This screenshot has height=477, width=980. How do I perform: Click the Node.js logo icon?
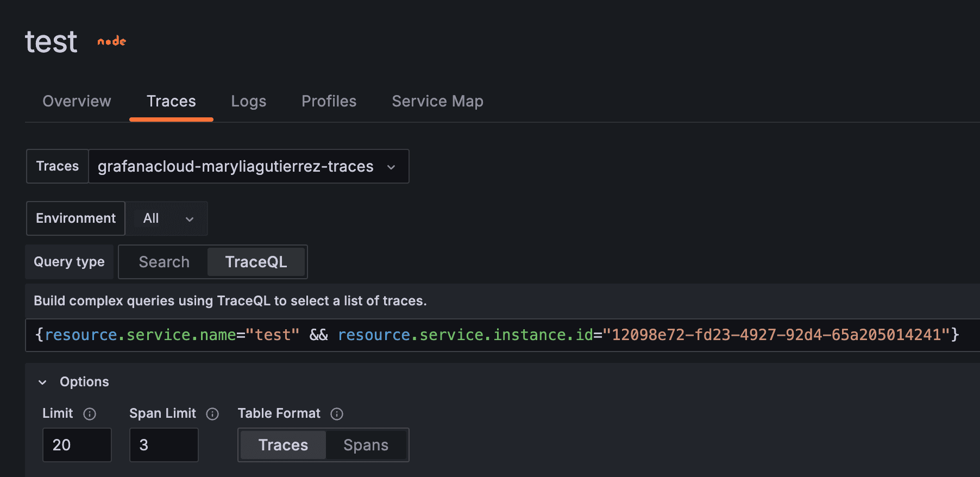[112, 41]
